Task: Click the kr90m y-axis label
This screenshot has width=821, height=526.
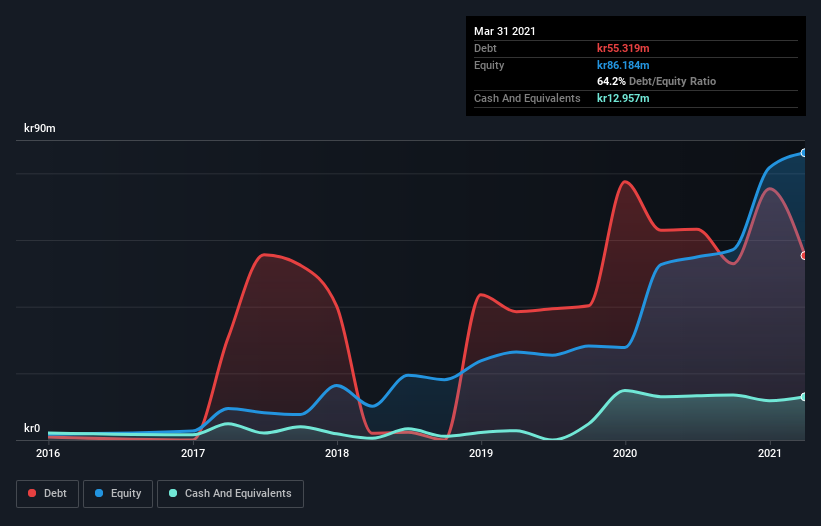Action: tap(40, 128)
